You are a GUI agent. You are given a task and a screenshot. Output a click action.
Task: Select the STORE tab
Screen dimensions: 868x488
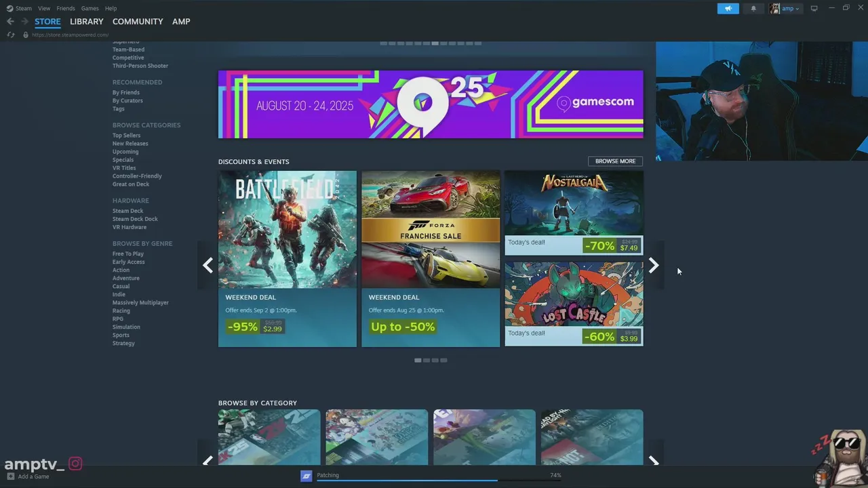[x=47, y=22]
